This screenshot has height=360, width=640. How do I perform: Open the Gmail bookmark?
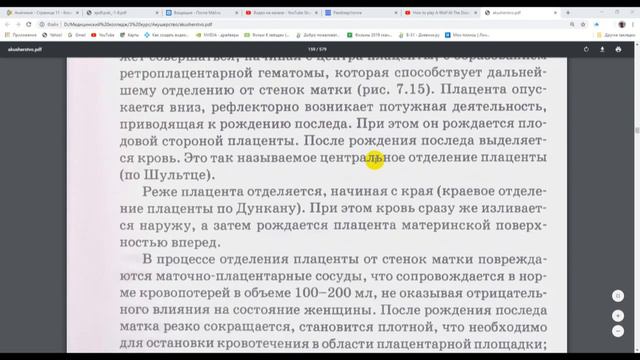(x=77, y=35)
